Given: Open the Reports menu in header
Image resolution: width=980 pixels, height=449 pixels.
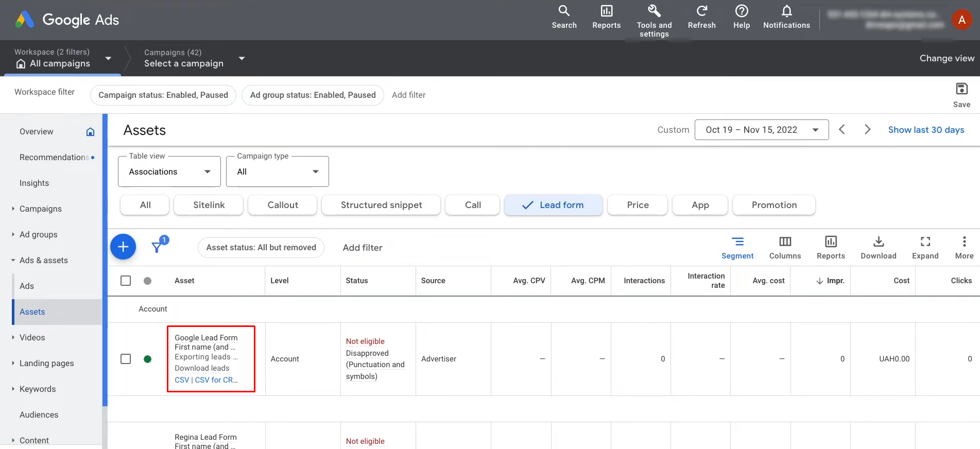Looking at the screenshot, I should [606, 17].
